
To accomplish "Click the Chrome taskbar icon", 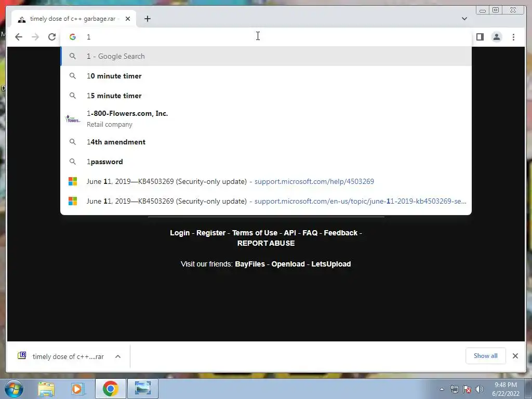I will tap(110, 389).
